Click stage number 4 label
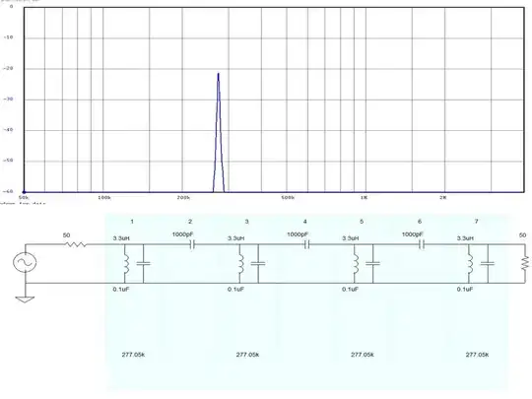 (305, 222)
